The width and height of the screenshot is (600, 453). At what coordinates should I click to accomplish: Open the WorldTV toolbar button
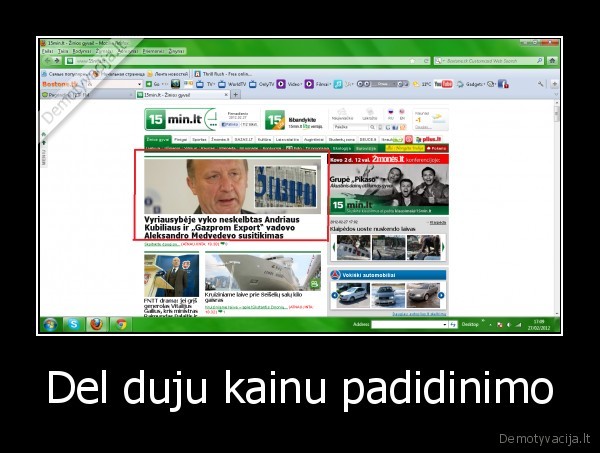pos(232,84)
